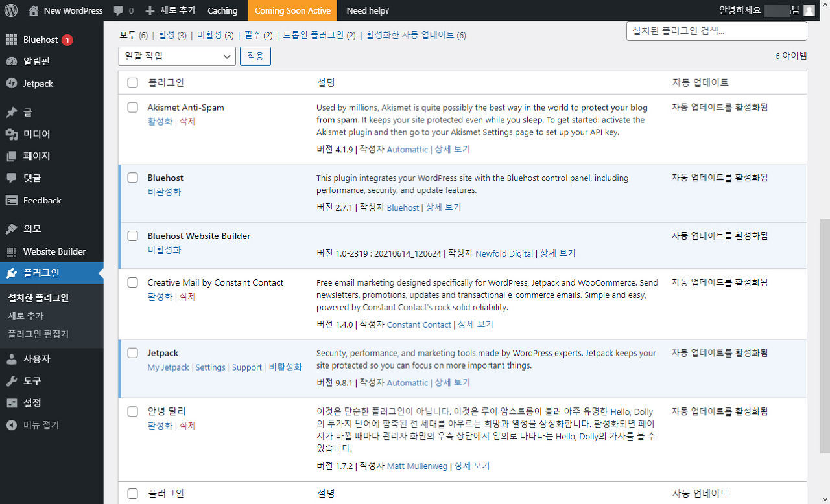The image size is (830, 504).
Task: View details 상세 보기 for 안녕 달리
Action: click(x=472, y=466)
